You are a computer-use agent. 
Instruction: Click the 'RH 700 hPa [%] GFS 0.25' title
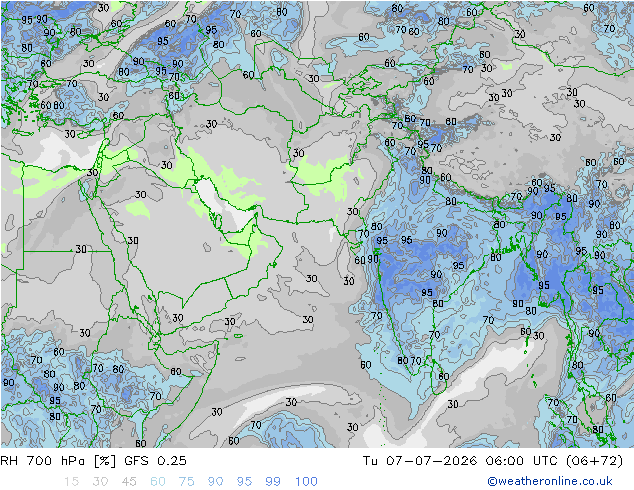[x=93, y=461]
